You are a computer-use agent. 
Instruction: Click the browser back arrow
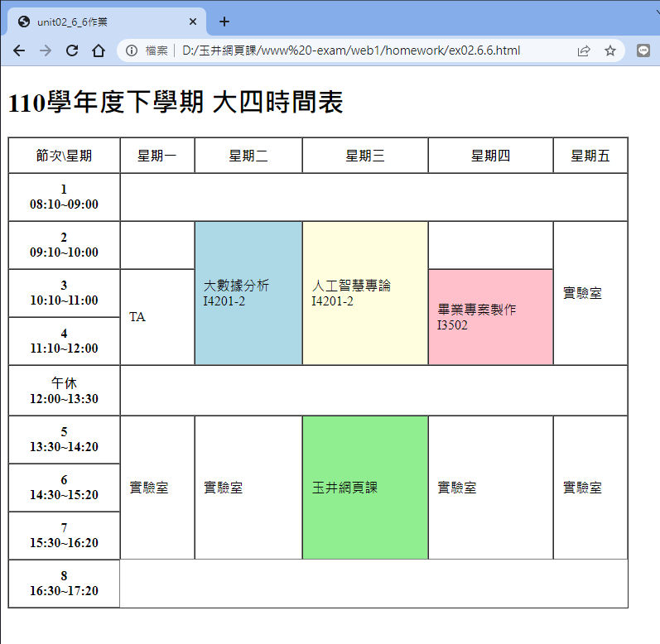[19, 50]
